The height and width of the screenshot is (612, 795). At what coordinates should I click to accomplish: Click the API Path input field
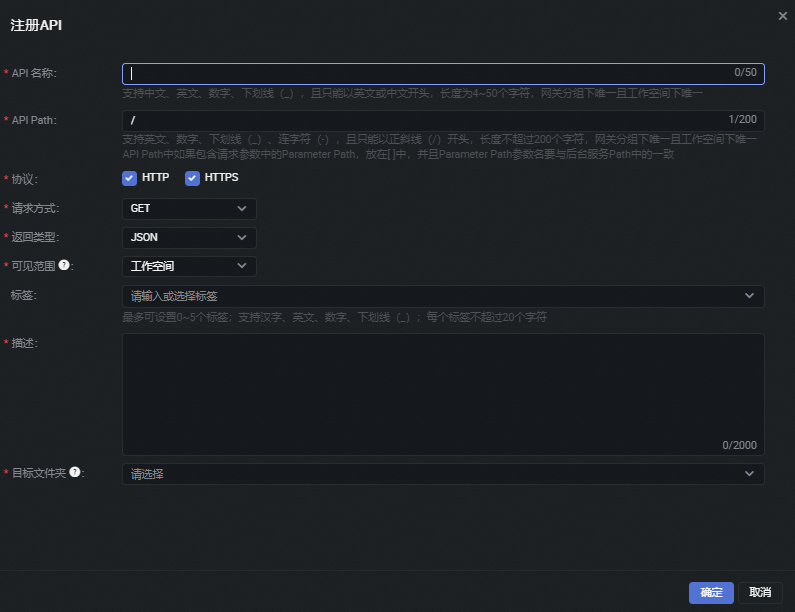(x=443, y=121)
